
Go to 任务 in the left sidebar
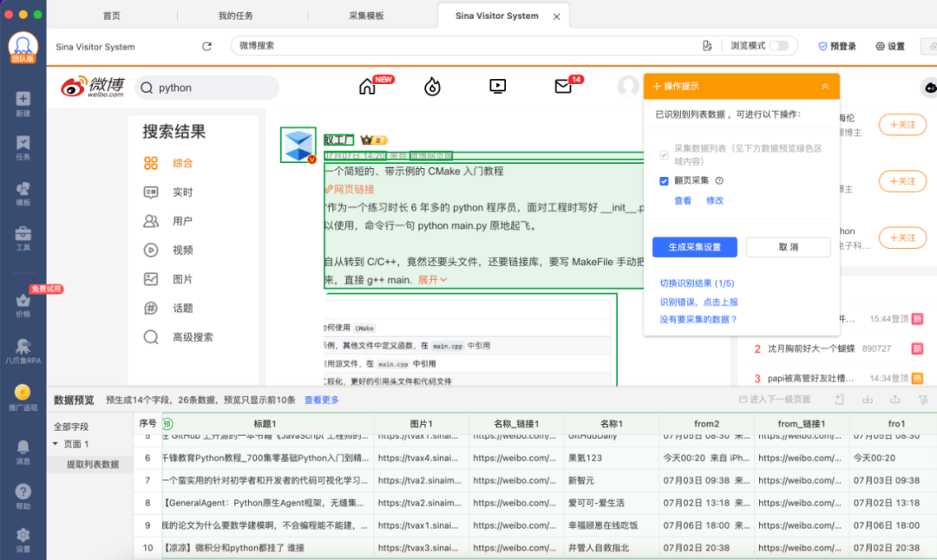(23, 148)
